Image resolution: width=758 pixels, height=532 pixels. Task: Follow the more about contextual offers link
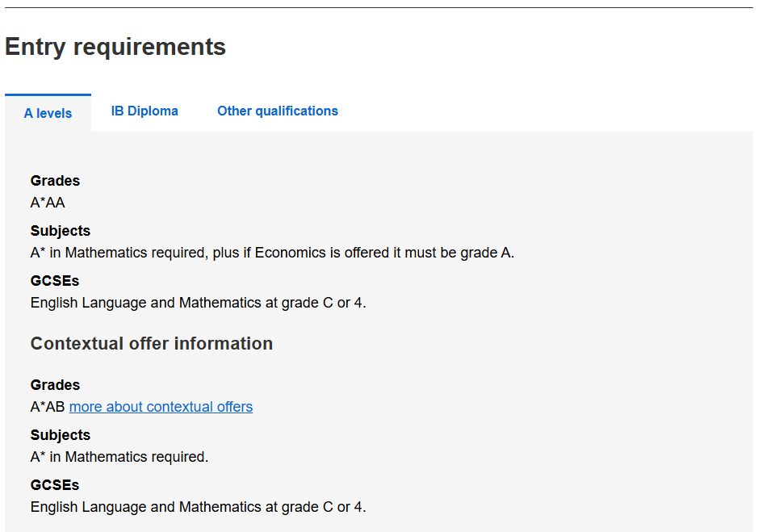(x=161, y=407)
